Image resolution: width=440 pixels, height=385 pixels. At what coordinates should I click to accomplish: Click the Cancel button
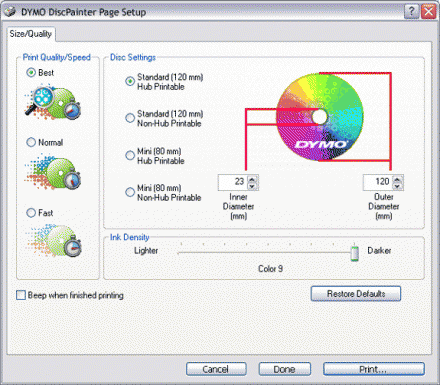[x=216, y=369]
